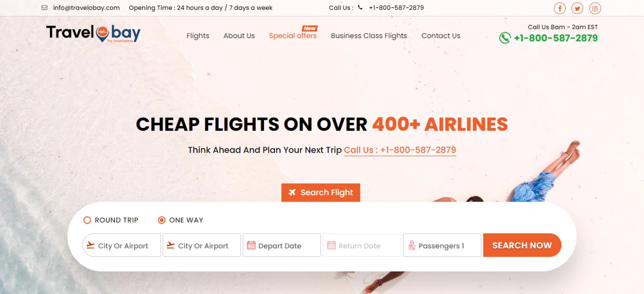
Task: Click the envelope icon next to the email
Action: 44,7
